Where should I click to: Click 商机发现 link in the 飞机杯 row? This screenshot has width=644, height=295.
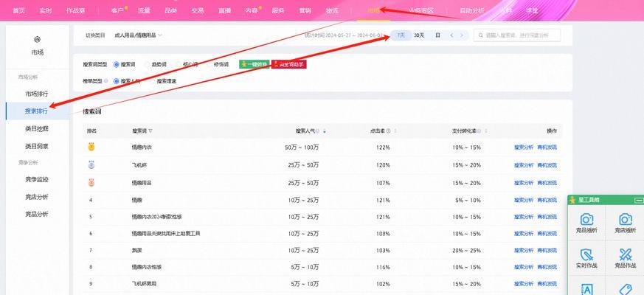point(547,165)
